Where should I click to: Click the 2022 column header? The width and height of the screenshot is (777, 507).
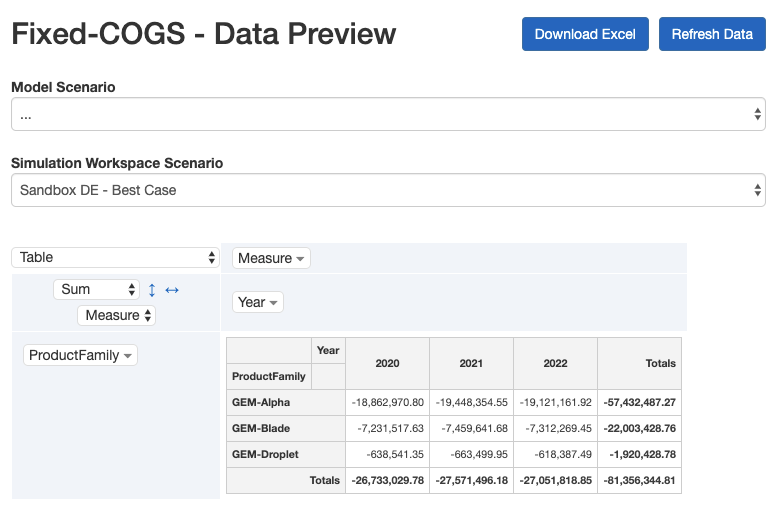(555, 363)
